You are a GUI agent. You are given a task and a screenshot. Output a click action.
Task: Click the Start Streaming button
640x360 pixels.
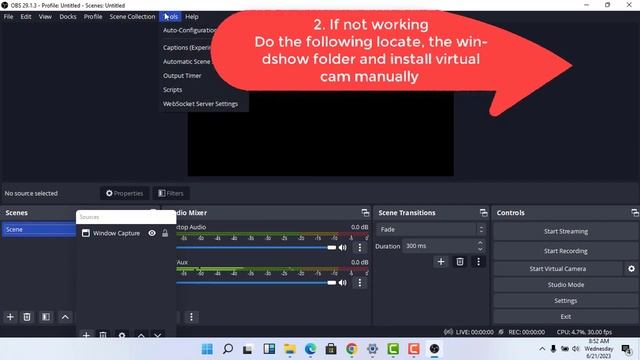(x=566, y=231)
